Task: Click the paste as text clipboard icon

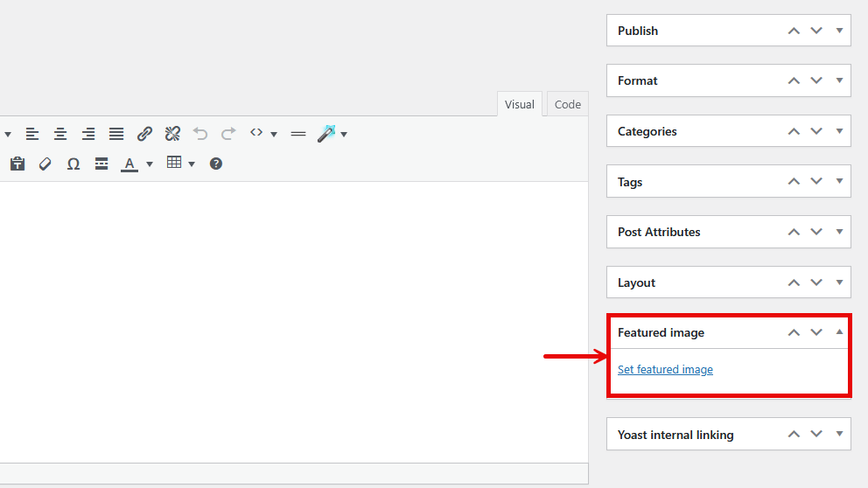Action: coord(17,164)
